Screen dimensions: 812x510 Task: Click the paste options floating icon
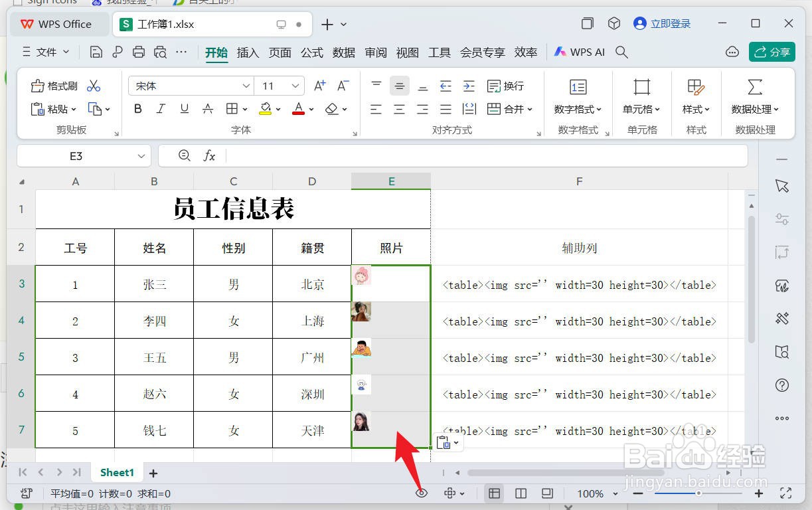449,443
